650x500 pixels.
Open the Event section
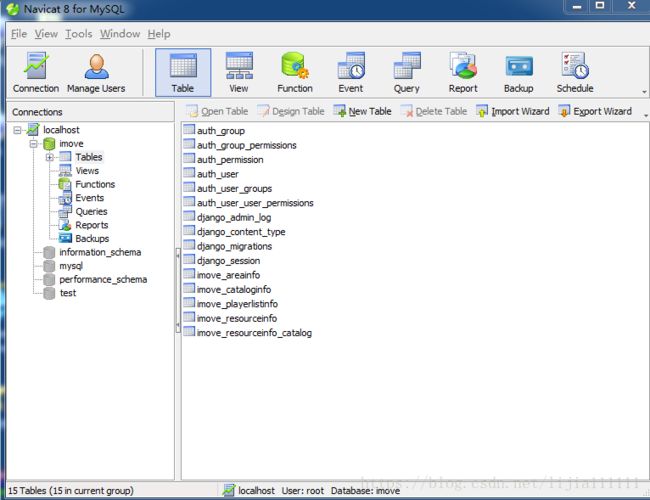tap(351, 73)
